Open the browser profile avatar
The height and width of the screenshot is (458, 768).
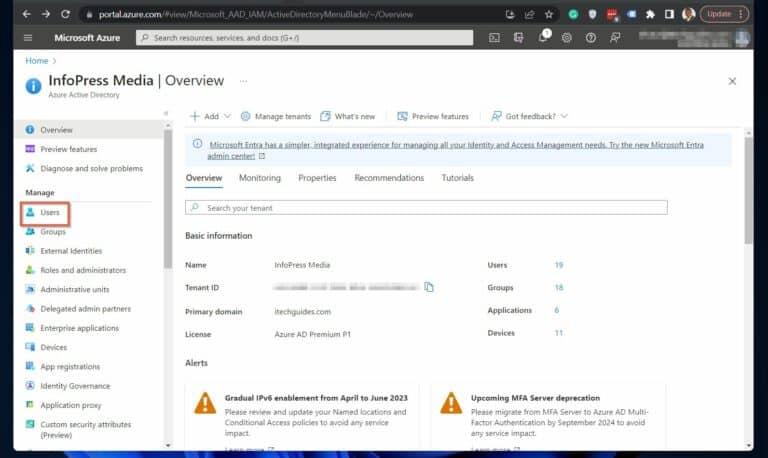click(x=688, y=14)
